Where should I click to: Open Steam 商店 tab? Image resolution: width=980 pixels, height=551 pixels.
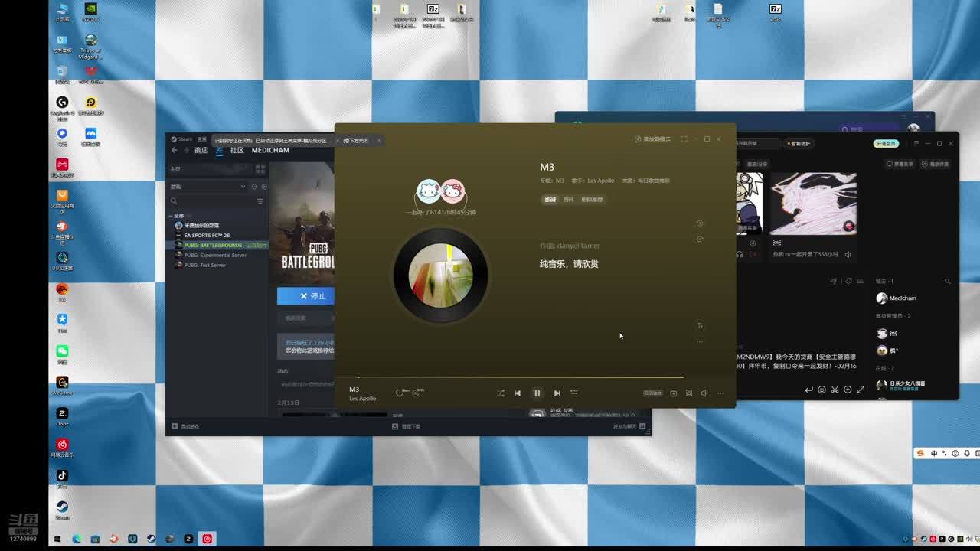(x=201, y=151)
